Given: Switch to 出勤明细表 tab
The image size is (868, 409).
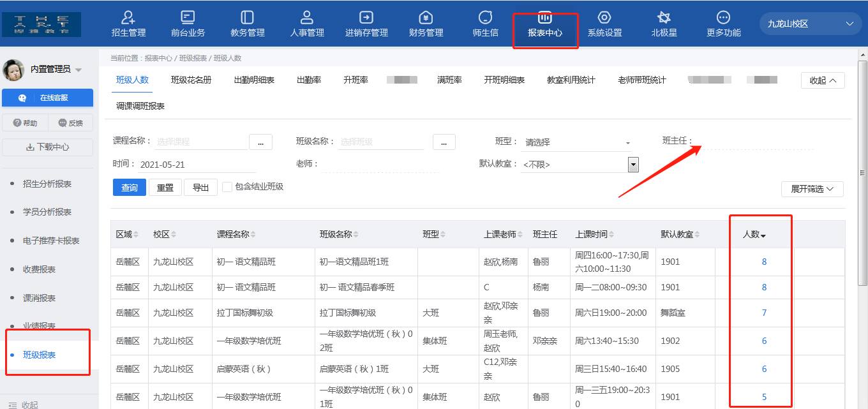Looking at the screenshot, I should tap(254, 80).
